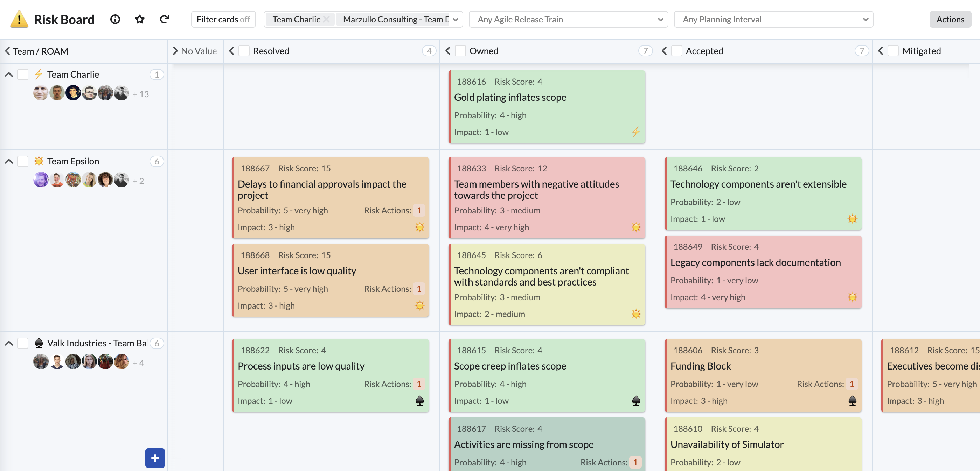The image size is (980, 471).
Task: Expand the No Value column
Action: click(x=175, y=51)
